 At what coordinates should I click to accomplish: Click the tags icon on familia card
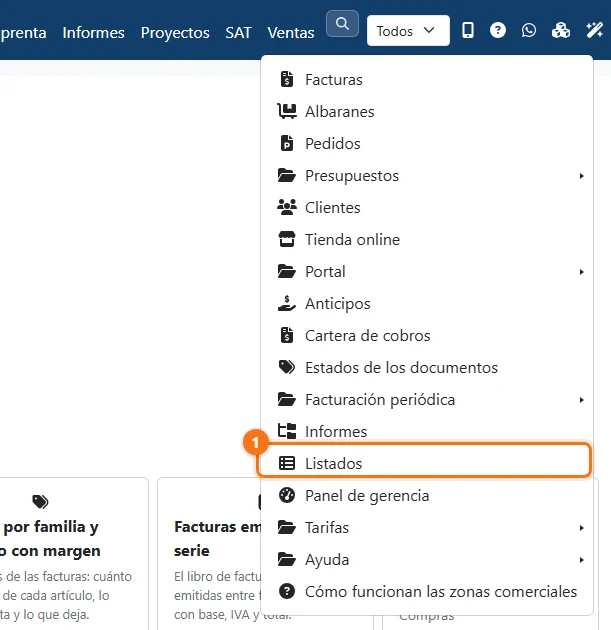pos(40,501)
